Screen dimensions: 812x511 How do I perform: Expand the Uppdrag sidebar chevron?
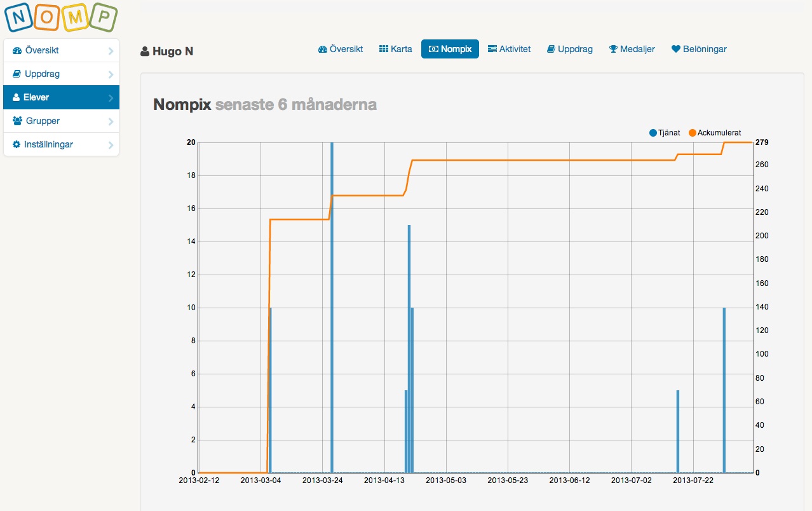pyautogui.click(x=112, y=74)
